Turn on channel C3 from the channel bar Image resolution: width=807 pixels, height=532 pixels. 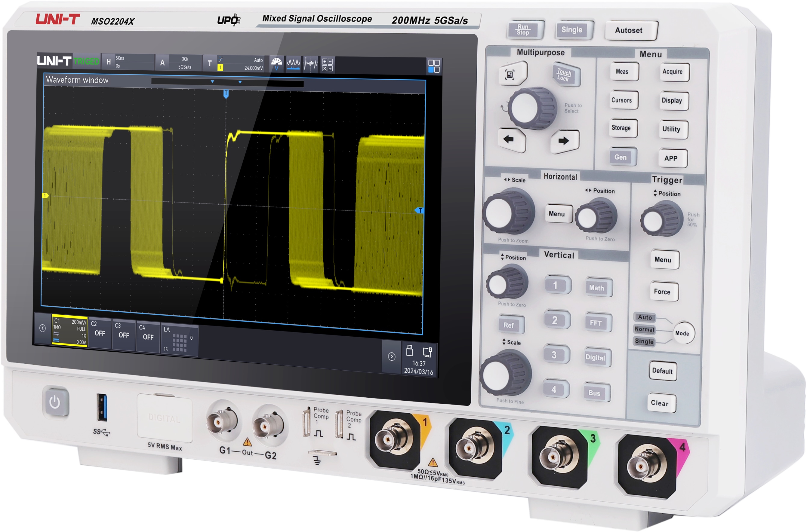coord(124,335)
